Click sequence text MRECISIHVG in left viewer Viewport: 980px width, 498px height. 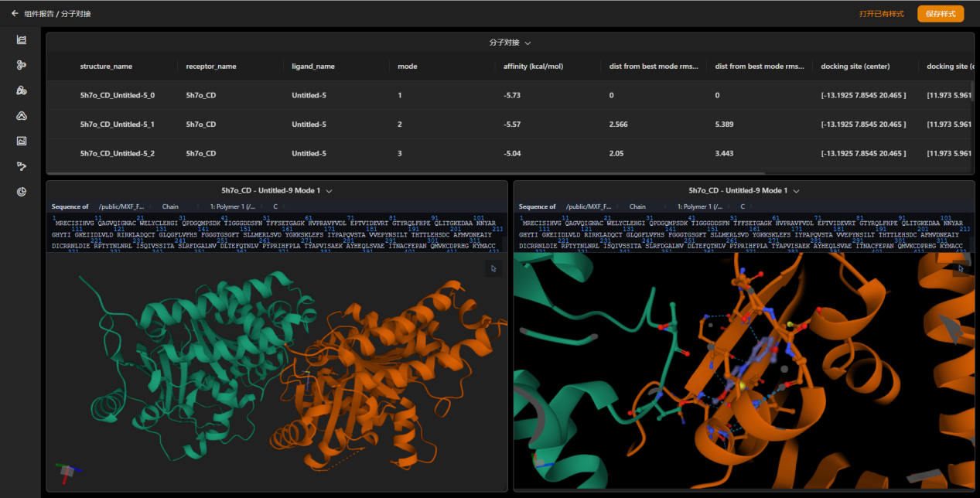pos(75,223)
